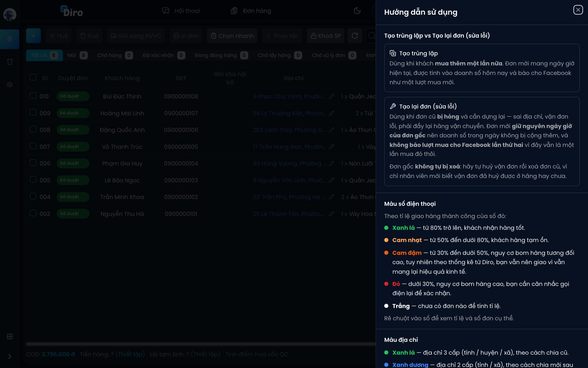
Task: Open the Hội thoại tab
Action: tap(181, 11)
